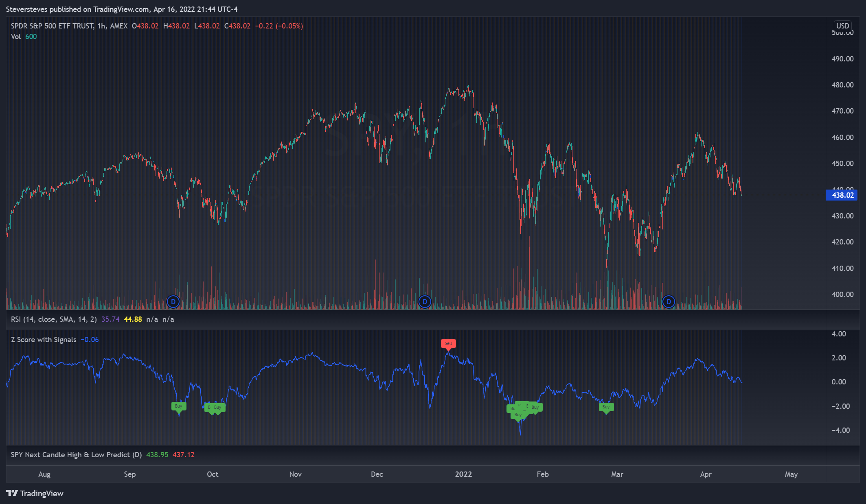Click the 430.00 price axis label
Viewport: 866px width, 504px height.
[x=842, y=216]
